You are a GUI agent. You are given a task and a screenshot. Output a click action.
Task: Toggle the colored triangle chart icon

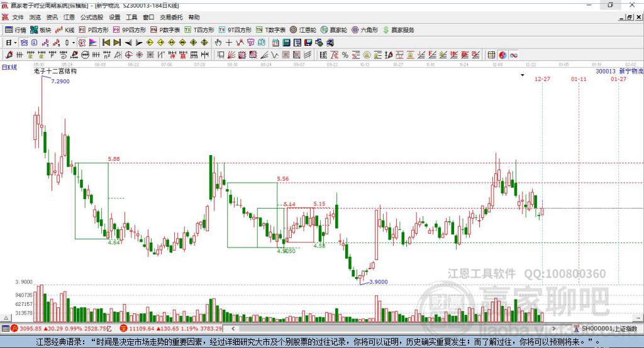coord(93,43)
